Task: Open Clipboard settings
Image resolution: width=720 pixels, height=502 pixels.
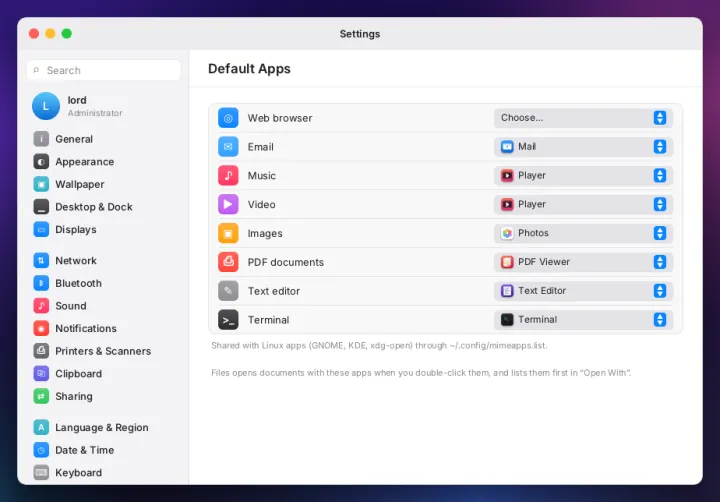Action: point(105,373)
